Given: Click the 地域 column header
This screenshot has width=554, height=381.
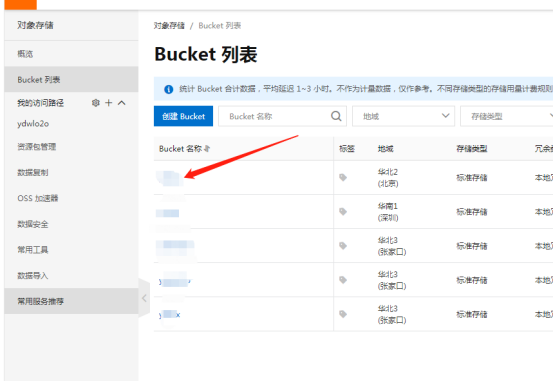Looking at the screenshot, I should click(385, 149).
